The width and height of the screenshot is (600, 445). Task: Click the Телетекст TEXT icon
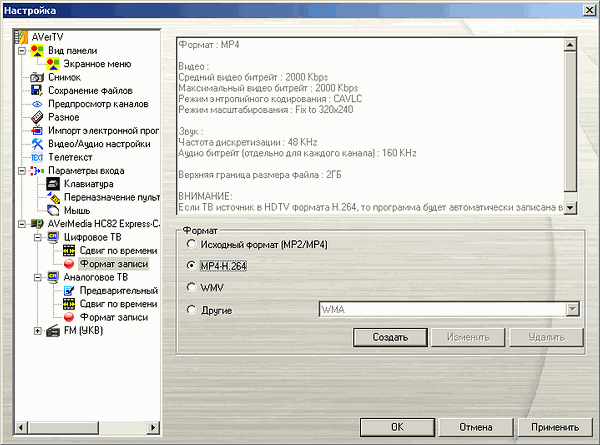37,157
